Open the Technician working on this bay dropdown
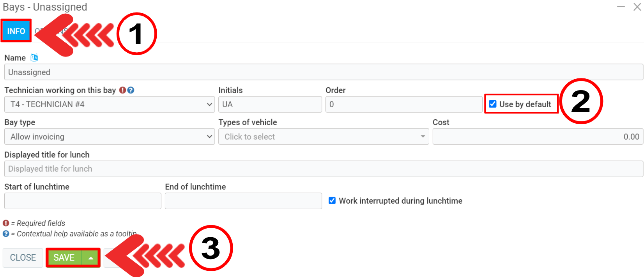This screenshot has width=644, height=277. point(109,105)
